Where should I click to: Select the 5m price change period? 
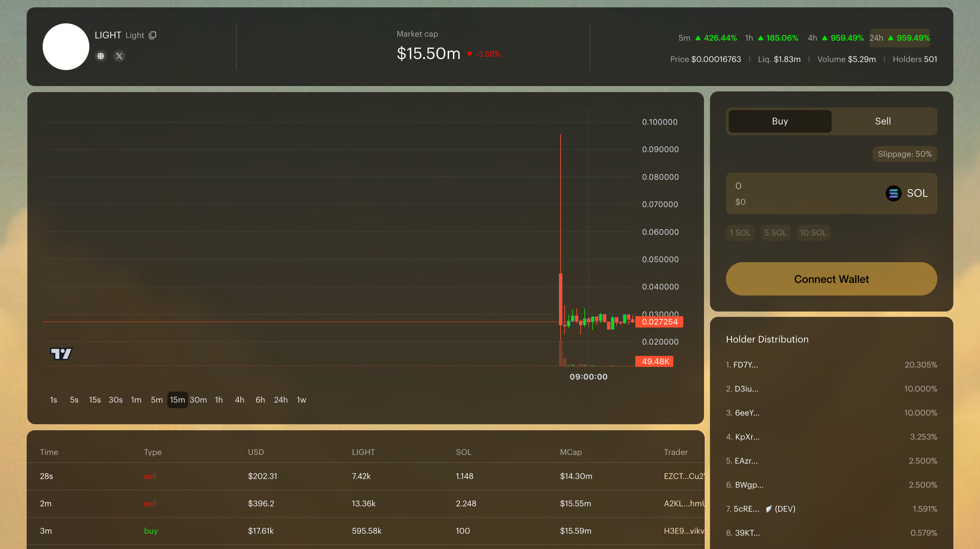pos(707,38)
